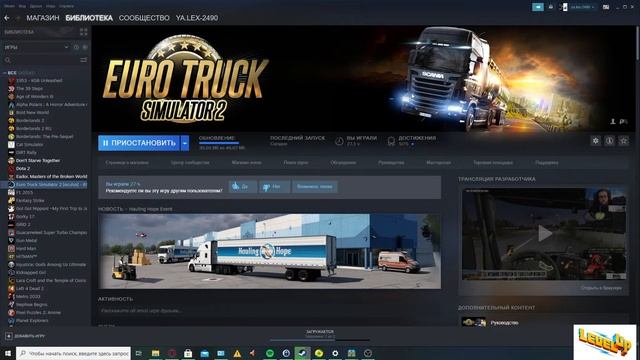
Task: Open the dropdown arrow beside ПРИОСТАНОВИТЬ
Action: (x=185, y=143)
